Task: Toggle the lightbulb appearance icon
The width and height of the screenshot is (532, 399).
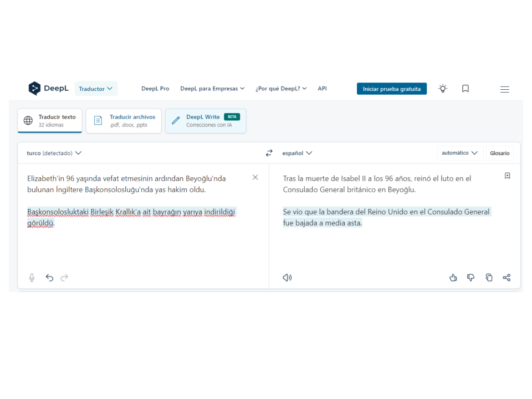Action: pyautogui.click(x=443, y=89)
